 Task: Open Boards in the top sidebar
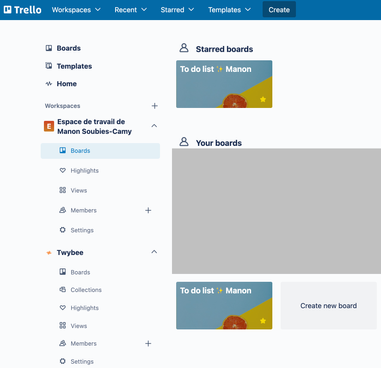(68, 48)
